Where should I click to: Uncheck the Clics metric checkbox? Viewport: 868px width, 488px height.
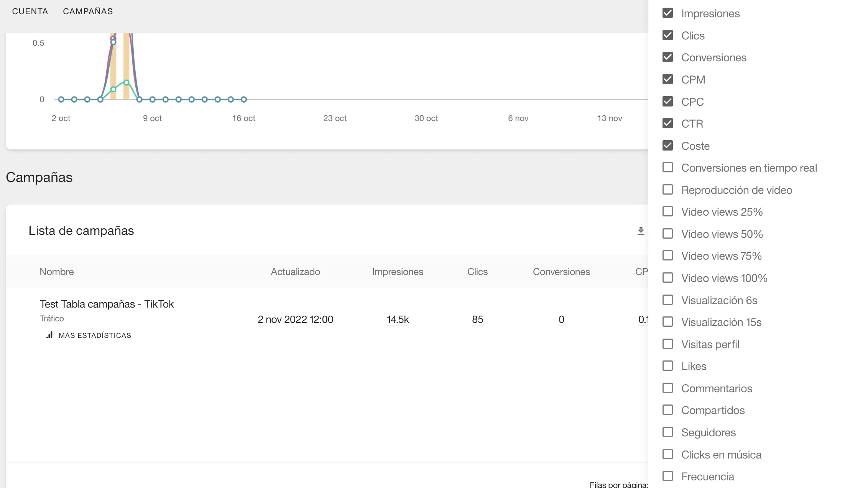point(667,35)
